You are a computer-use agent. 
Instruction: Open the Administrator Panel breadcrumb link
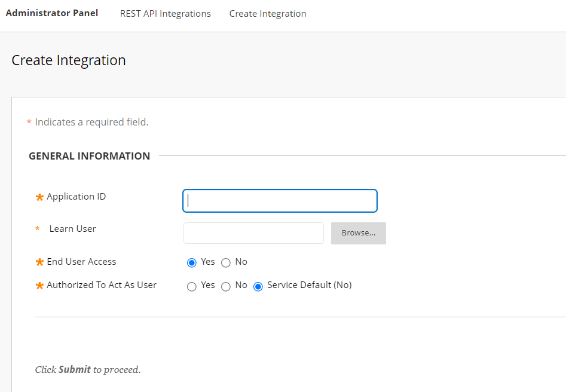(x=52, y=13)
